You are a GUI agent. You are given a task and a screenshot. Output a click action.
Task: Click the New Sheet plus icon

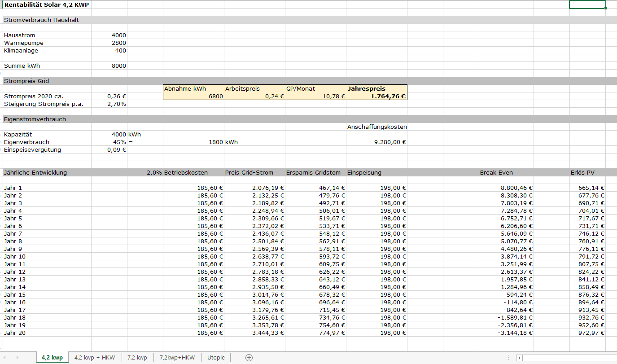tap(249, 358)
